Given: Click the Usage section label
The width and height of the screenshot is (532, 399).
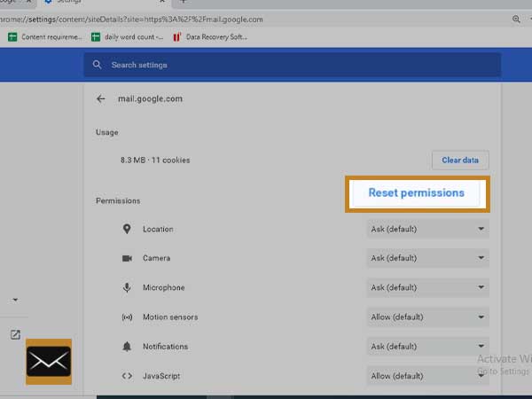Looking at the screenshot, I should click(x=107, y=132).
